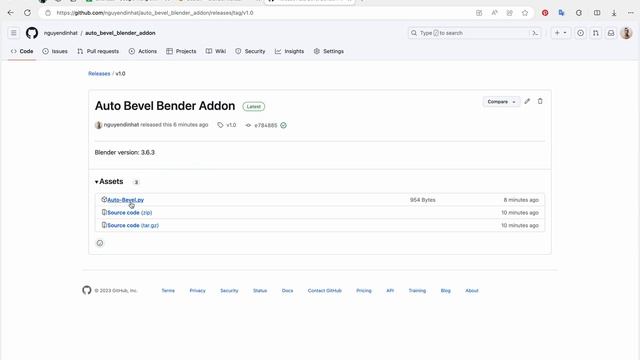
Task: Click the GitHub search field
Action: point(468,33)
